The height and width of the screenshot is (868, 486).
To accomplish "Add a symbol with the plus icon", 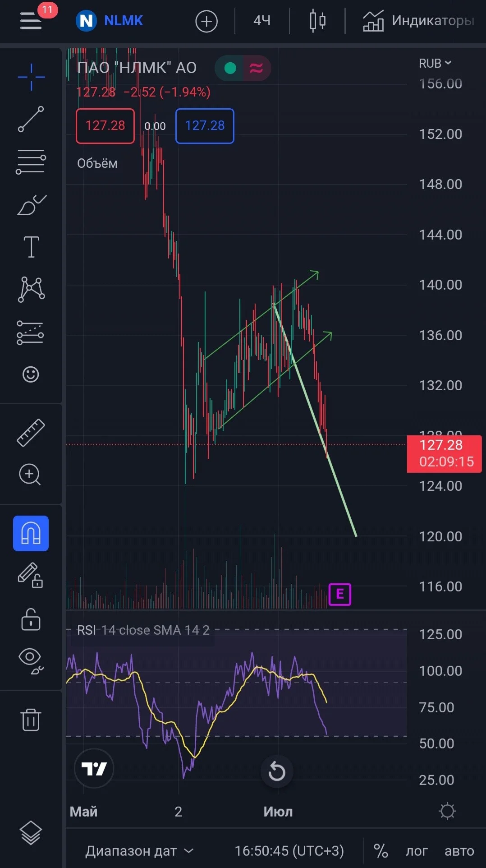I will point(206,21).
